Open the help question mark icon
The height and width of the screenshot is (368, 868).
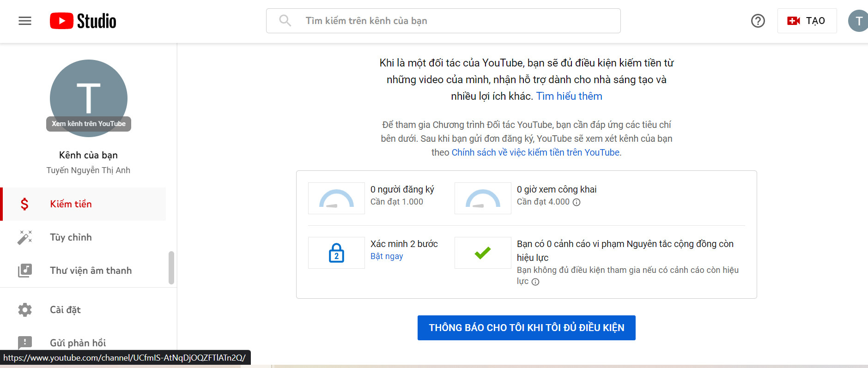[x=758, y=21]
